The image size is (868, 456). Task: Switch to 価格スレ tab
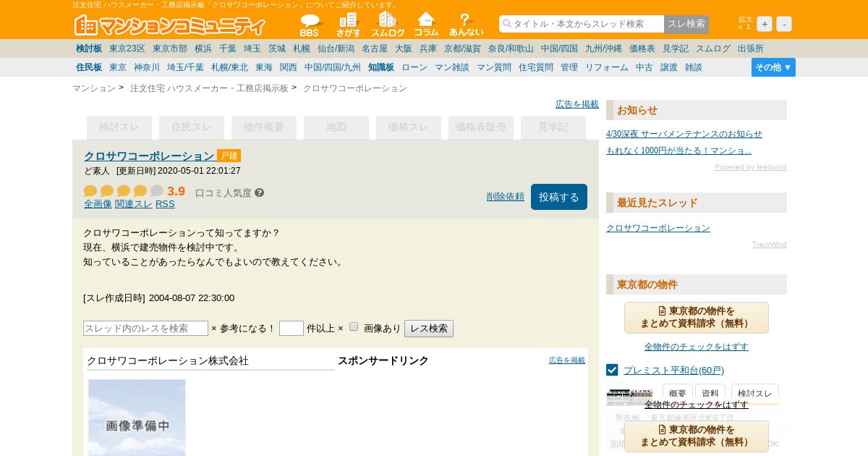point(409,127)
